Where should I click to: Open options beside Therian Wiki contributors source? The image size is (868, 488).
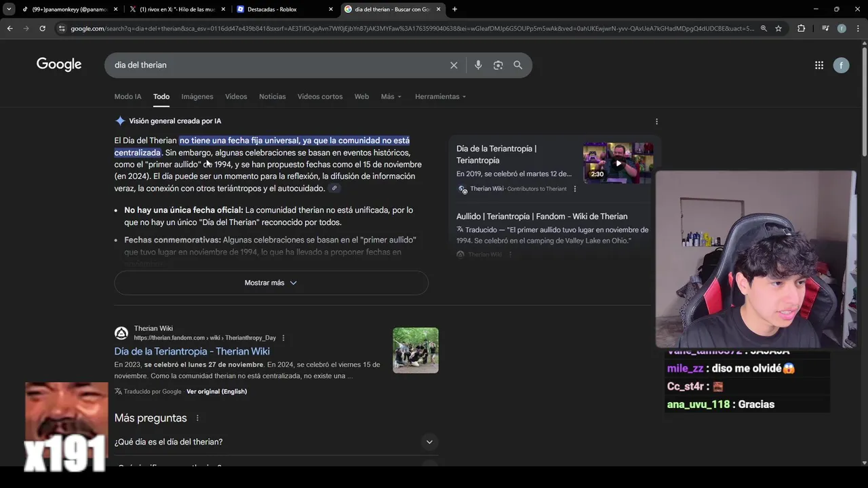coord(575,189)
